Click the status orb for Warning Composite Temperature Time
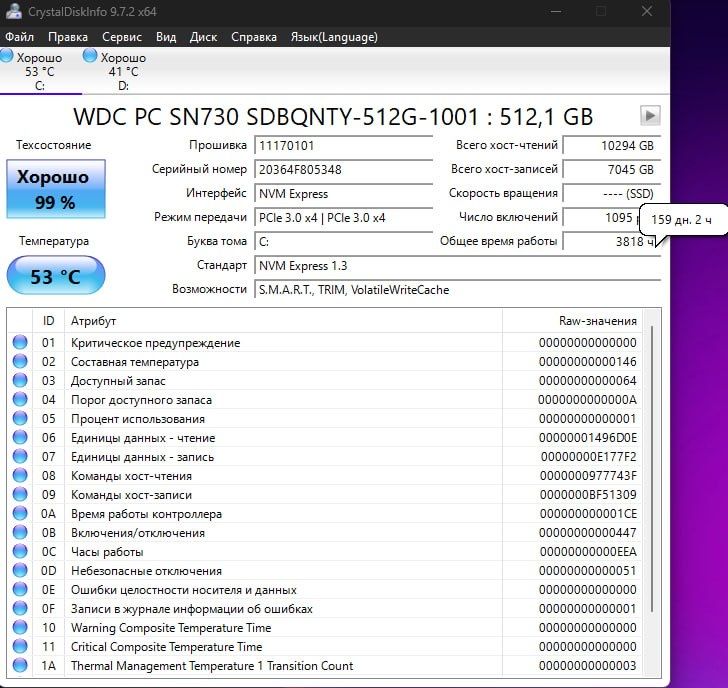The width and height of the screenshot is (728, 688). (20, 628)
